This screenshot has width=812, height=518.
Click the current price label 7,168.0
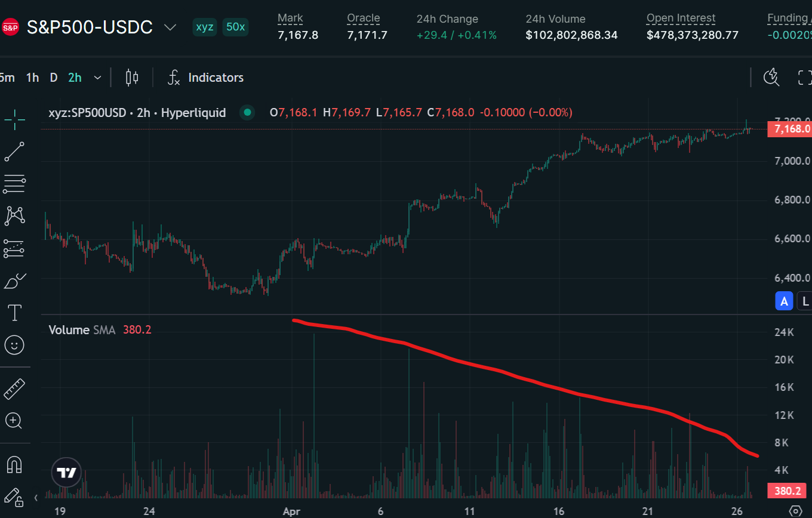coord(789,129)
